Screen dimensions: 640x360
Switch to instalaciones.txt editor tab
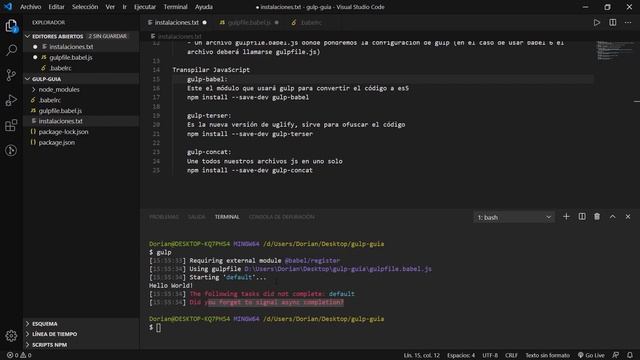[178, 22]
